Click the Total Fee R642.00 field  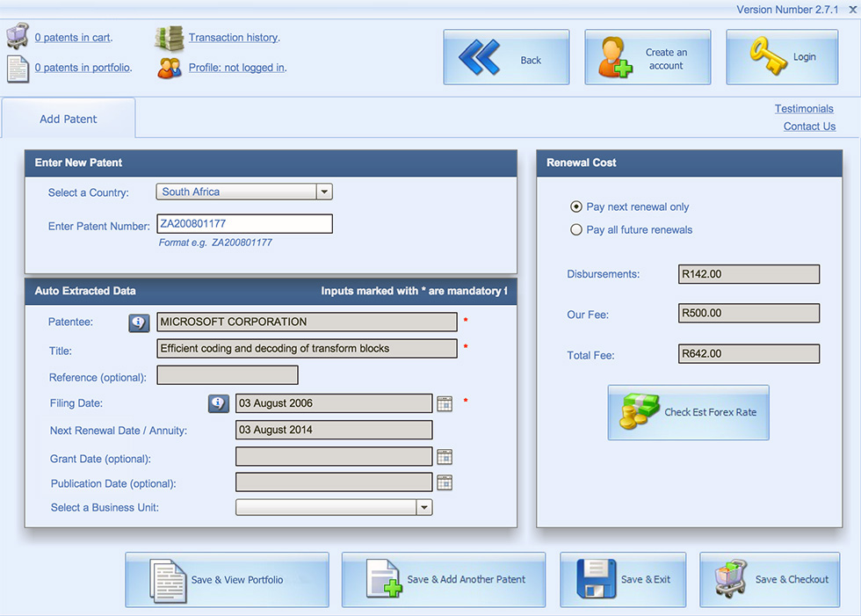point(749,353)
